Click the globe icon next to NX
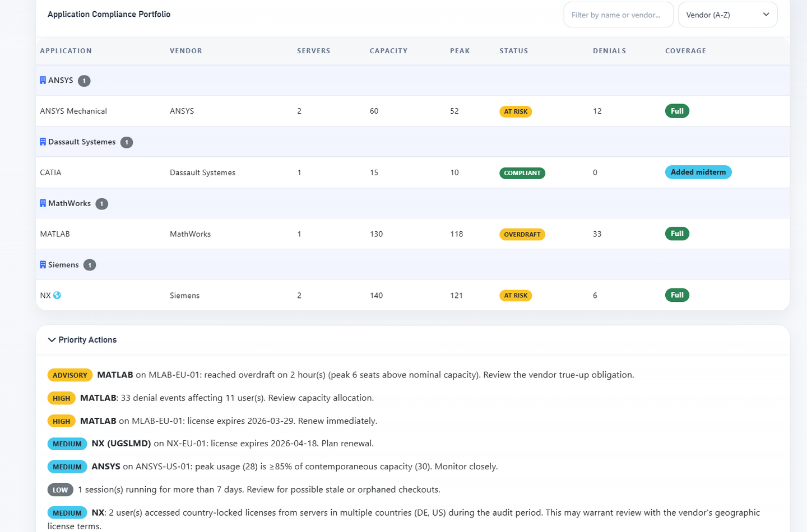Viewport: 807px width, 532px height. pos(57,295)
